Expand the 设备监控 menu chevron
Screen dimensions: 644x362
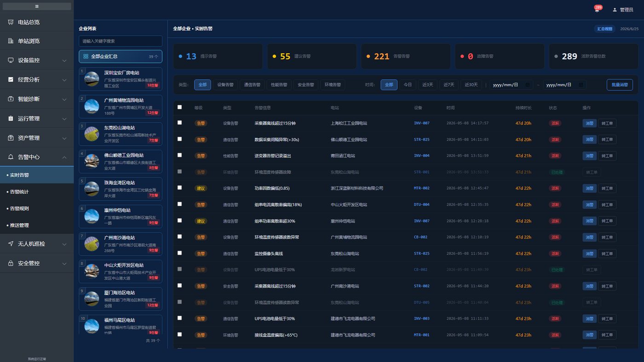click(x=64, y=61)
